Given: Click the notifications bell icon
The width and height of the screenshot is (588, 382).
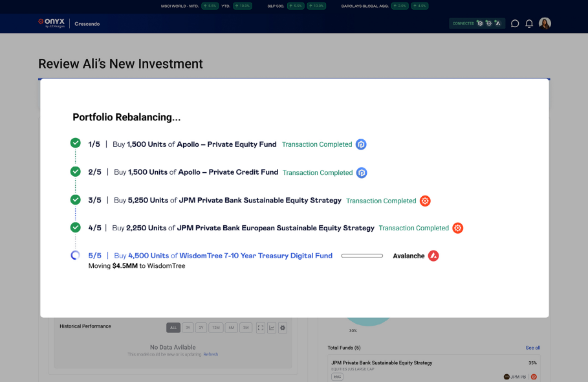Looking at the screenshot, I should [x=529, y=23].
